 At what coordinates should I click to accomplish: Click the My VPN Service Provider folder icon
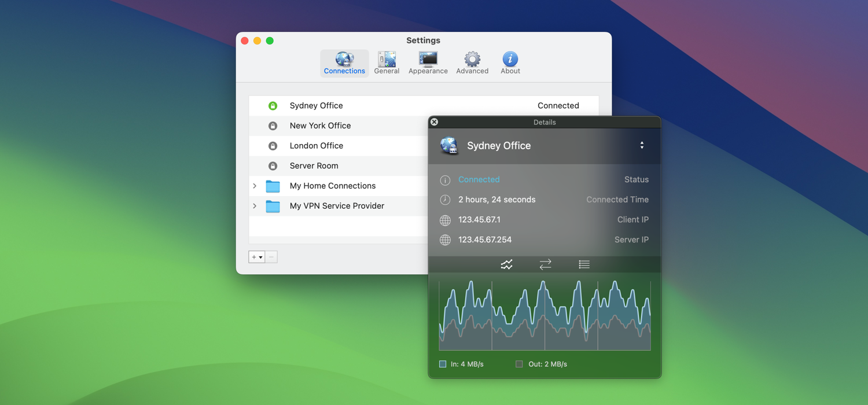[273, 206]
